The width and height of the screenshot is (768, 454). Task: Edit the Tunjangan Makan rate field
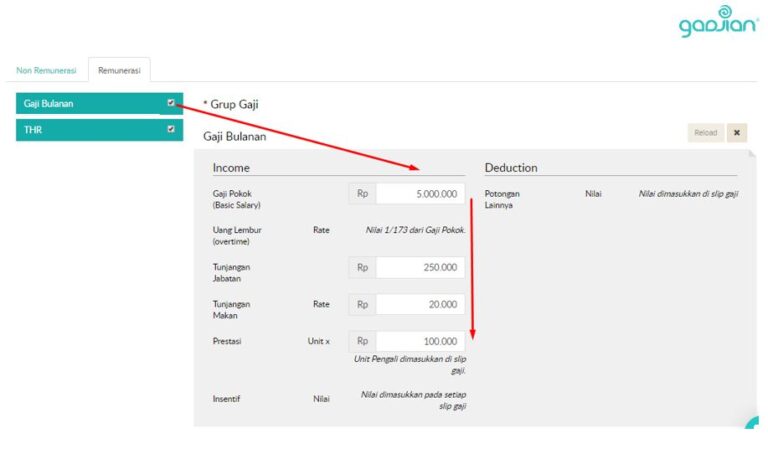tap(420, 304)
